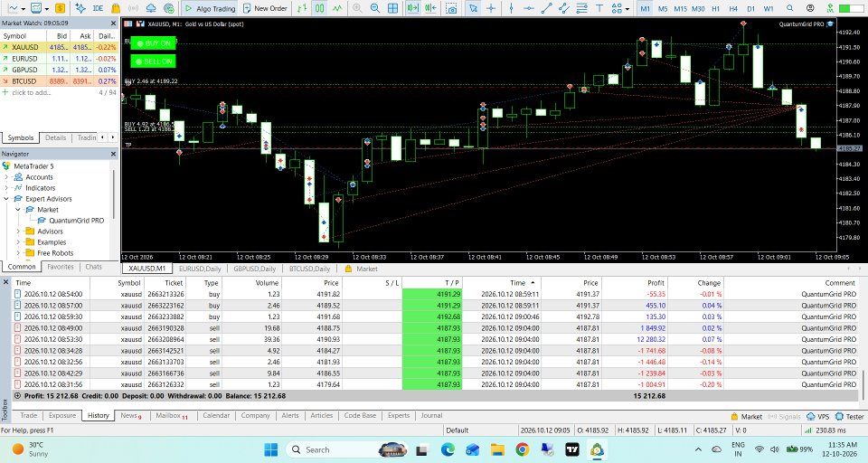Toggle chart auto scroll icon
The image size is (868, 463).
coord(412,8)
